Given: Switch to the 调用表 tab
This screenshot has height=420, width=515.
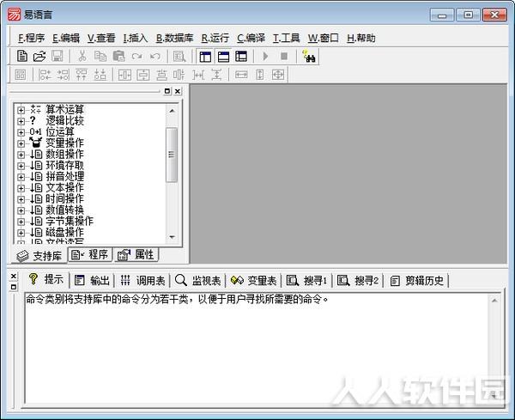Looking at the screenshot, I should (142, 281).
